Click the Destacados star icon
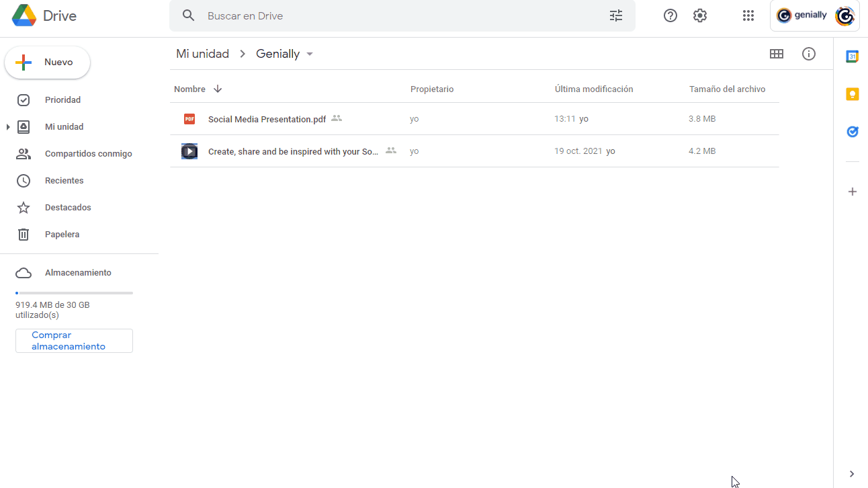 pyautogui.click(x=24, y=208)
